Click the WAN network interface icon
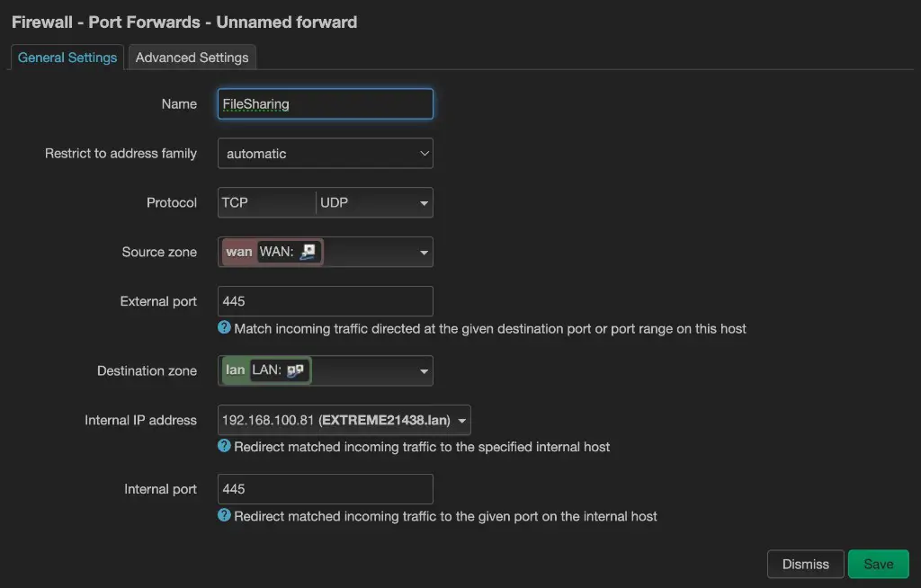Screen dimensions: 921x588 [308, 253]
